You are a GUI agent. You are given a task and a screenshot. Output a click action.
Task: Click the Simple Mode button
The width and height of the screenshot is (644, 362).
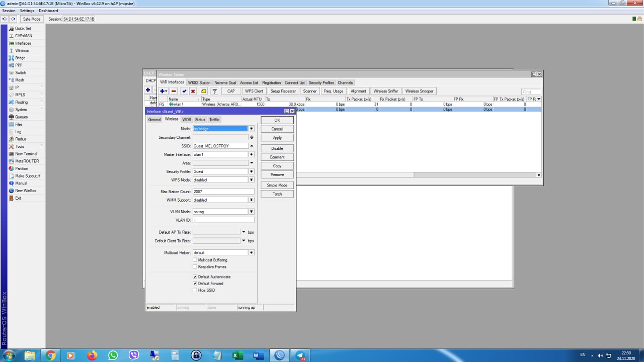(277, 186)
